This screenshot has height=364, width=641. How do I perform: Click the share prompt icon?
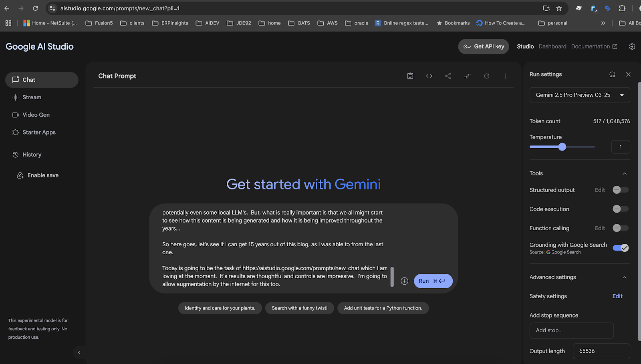point(448,76)
